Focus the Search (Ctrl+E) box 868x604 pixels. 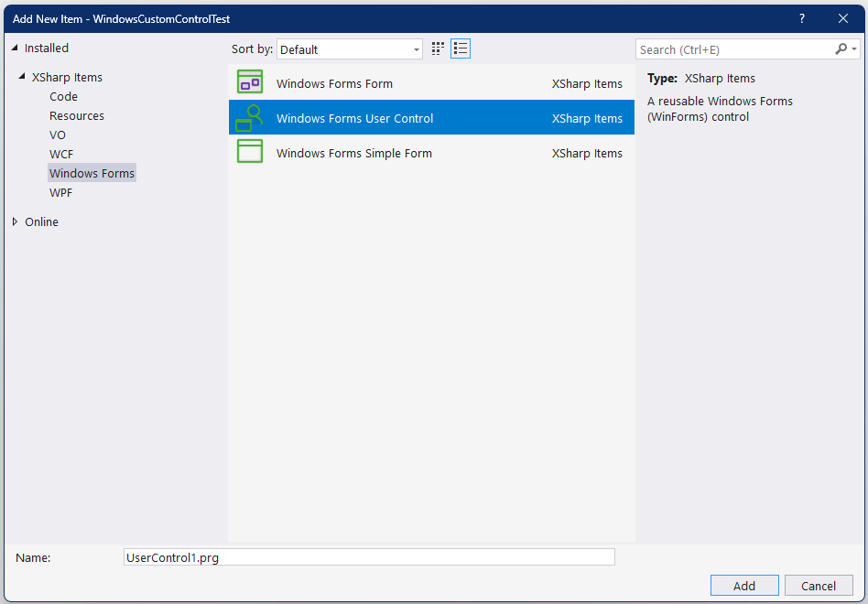(732, 49)
